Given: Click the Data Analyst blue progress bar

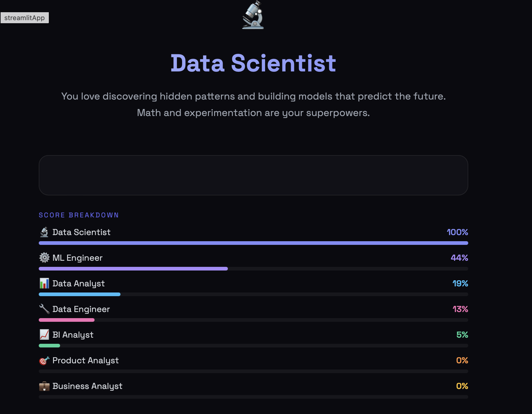Looking at the screenshot, I should point(80,294).
